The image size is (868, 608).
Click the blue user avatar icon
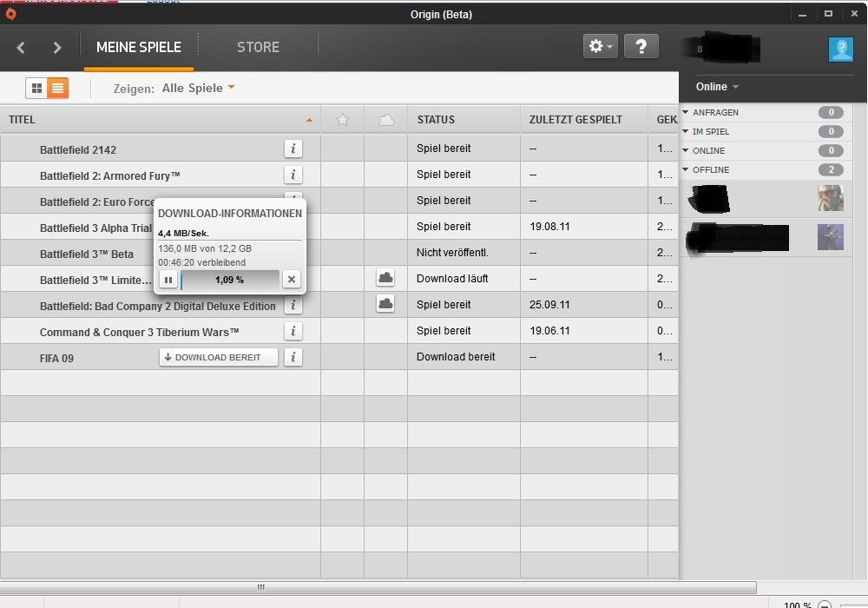pos(841,50)
